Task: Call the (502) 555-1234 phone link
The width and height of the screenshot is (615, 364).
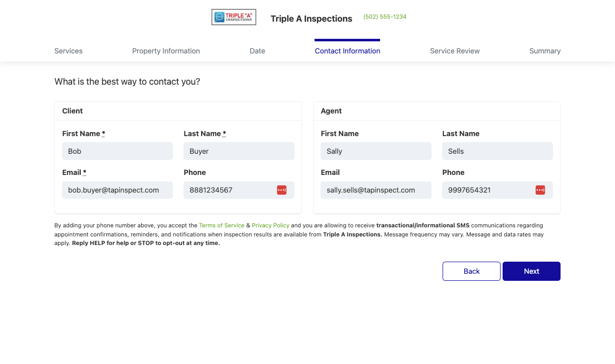Action: point(385,17)
